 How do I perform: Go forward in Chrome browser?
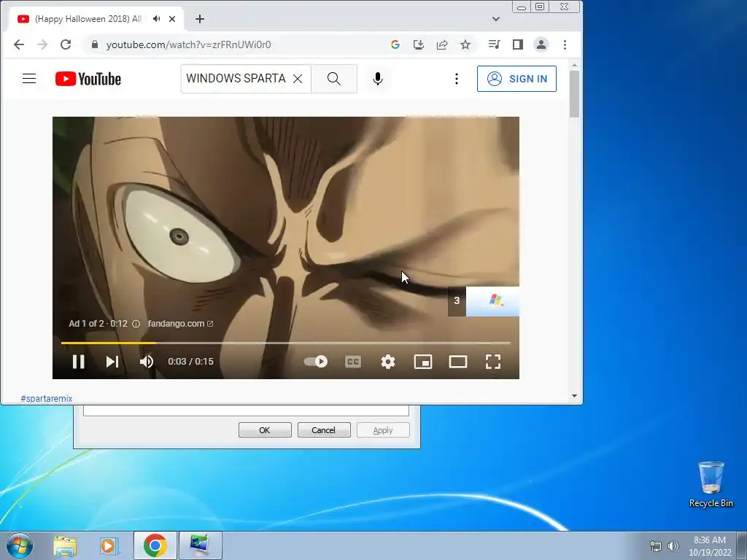(42, 44)
